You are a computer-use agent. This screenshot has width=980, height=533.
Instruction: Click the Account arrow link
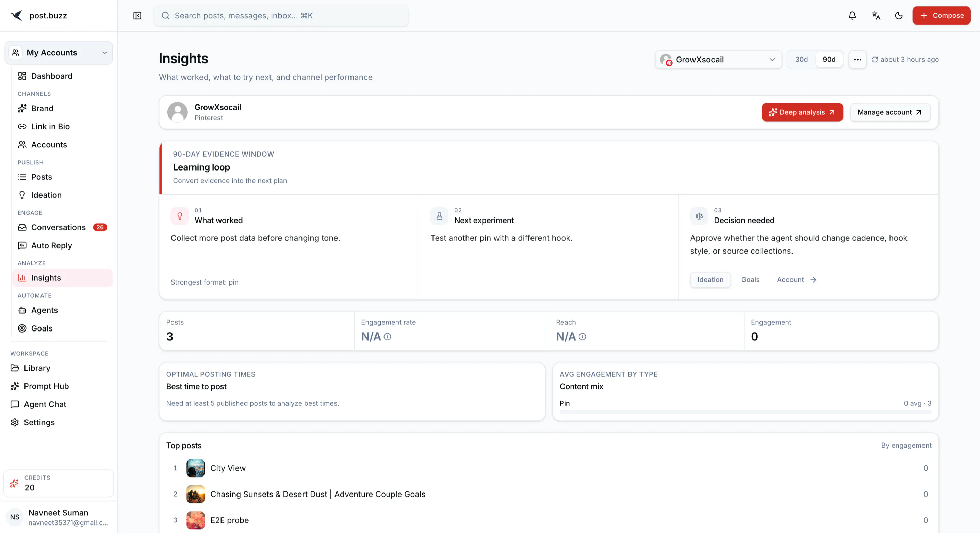(x=796, y=280)
